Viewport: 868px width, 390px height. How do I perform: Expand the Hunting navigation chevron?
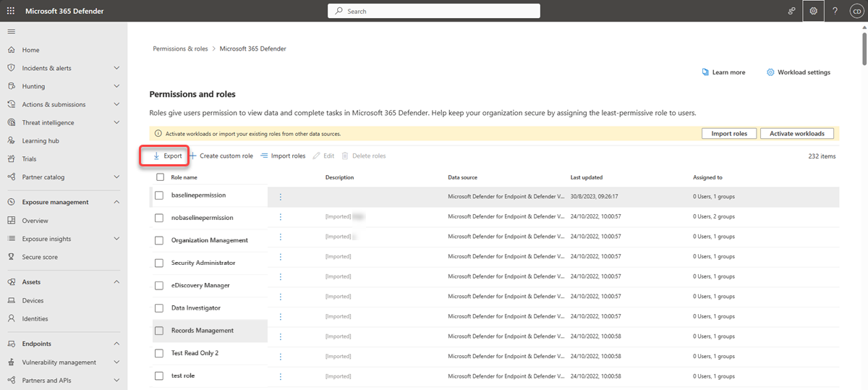(116, 86)
